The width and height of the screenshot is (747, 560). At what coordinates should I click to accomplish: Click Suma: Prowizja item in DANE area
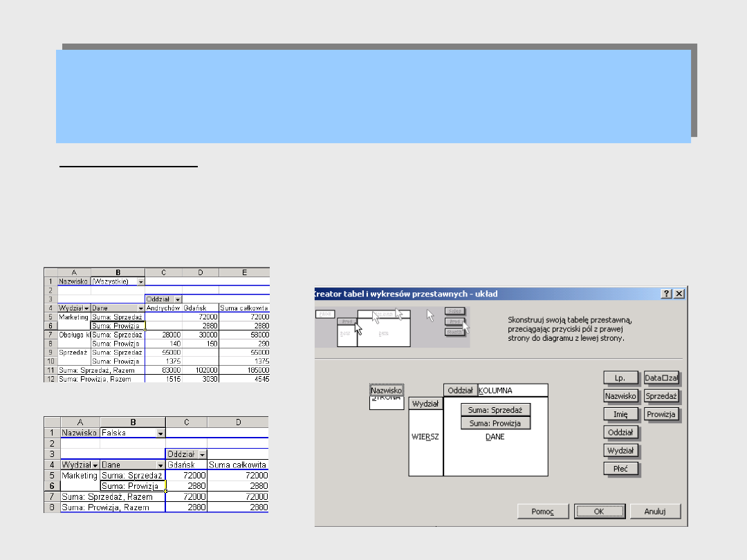(495, 423)
